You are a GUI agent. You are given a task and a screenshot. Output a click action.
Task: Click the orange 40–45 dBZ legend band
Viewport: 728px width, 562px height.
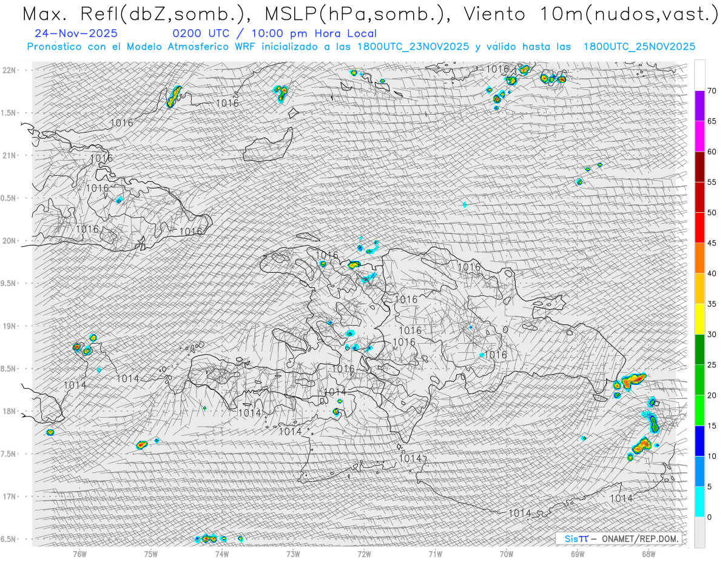coord(699,258)
